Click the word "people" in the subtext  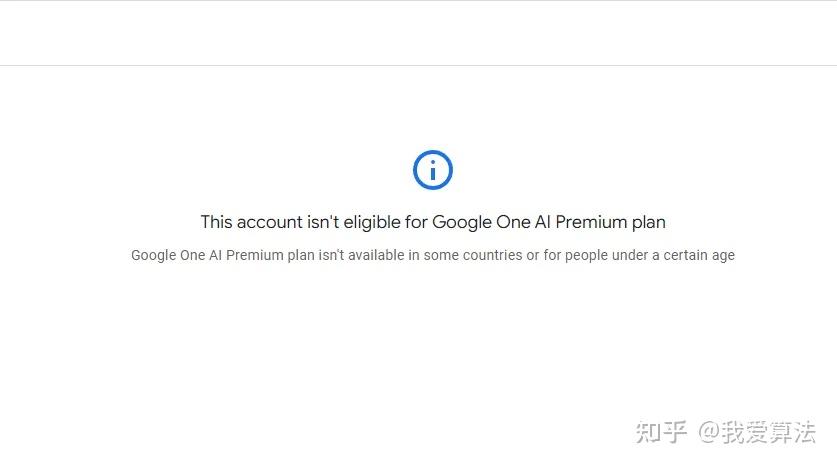[586, 256]
